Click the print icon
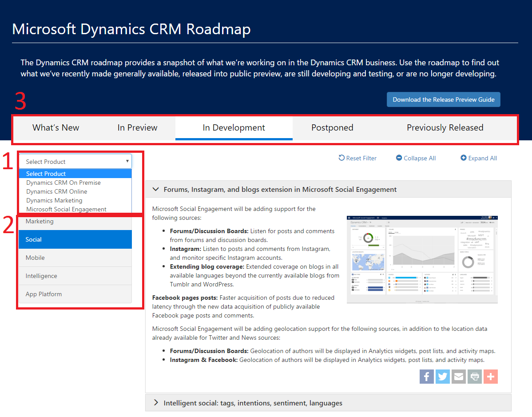The image size is (532, 417). click(x=475, y=377)
